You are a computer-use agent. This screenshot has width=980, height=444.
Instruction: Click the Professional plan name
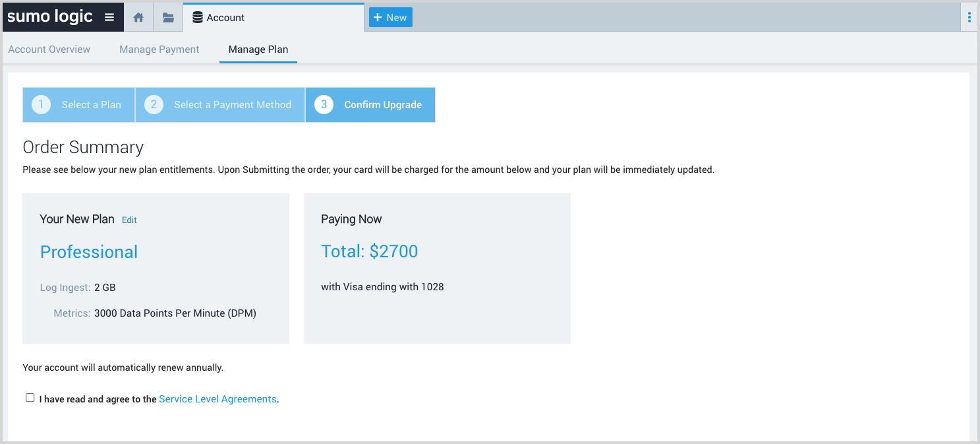coord(89,252)
